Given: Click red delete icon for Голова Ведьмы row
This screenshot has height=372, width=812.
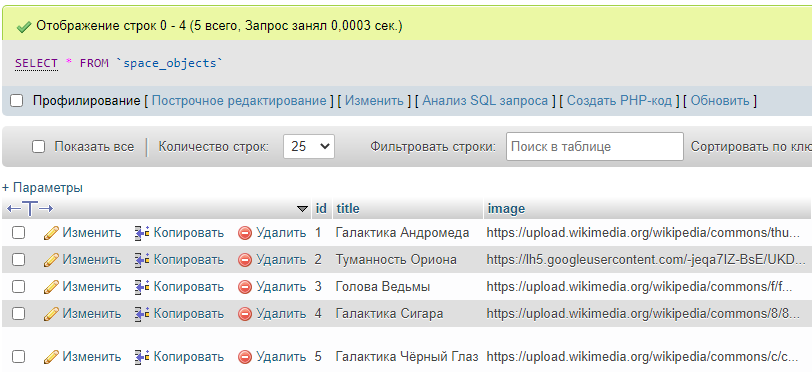Looking at the screenshot, I should (245, 287).
